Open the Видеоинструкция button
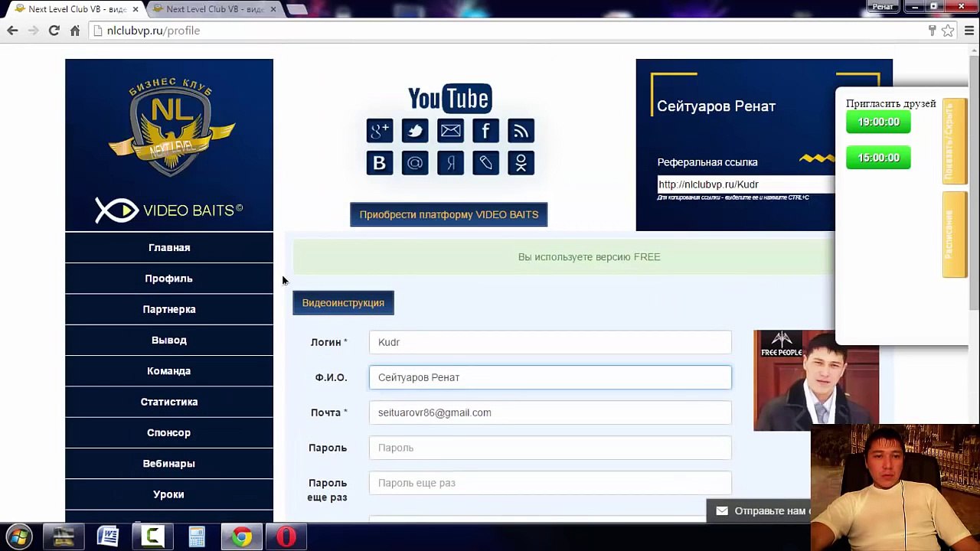This screenshot has height=551, width=980. tap(343, 303)
